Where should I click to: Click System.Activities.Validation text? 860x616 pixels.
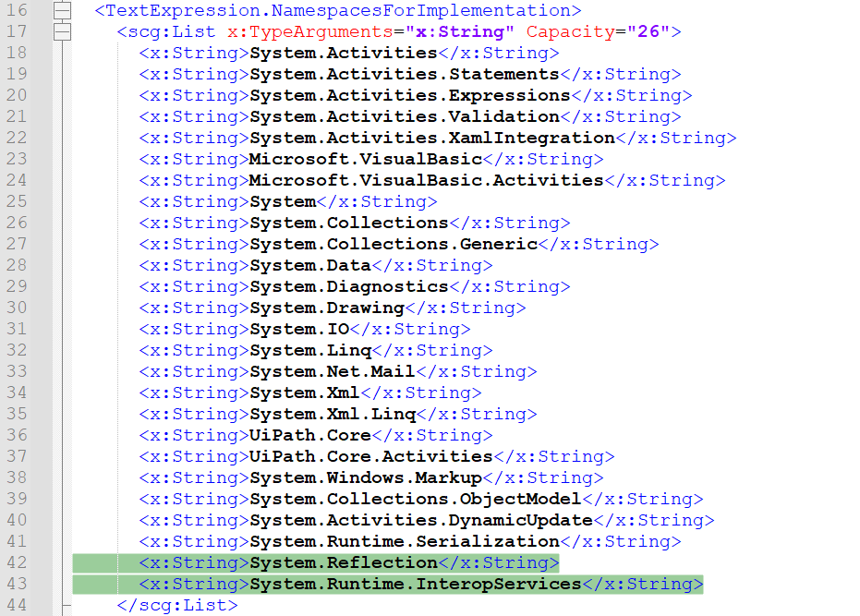click(405, 116)
